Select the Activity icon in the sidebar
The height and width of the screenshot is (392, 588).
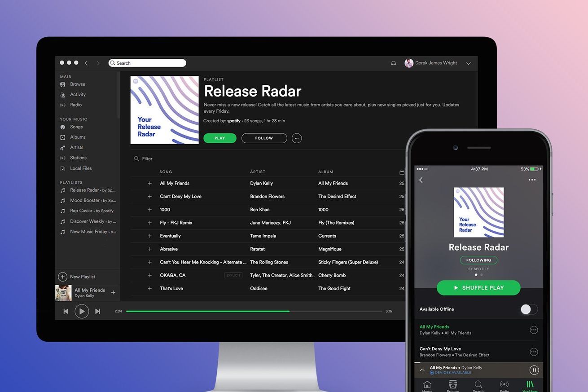click(64, 94)
